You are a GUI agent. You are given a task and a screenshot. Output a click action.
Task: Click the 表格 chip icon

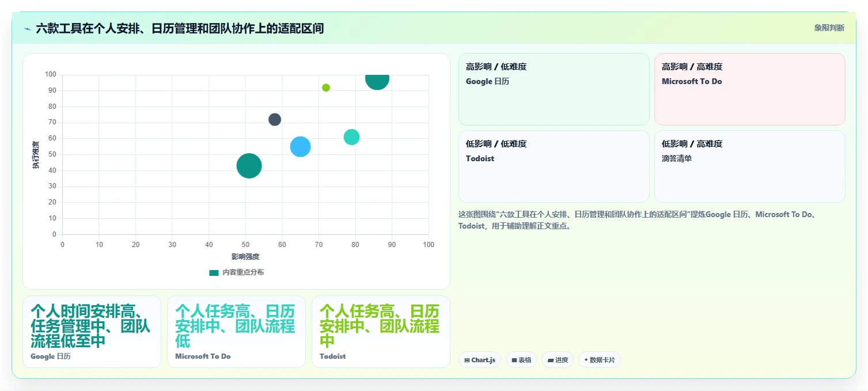(x=514, y=360)
